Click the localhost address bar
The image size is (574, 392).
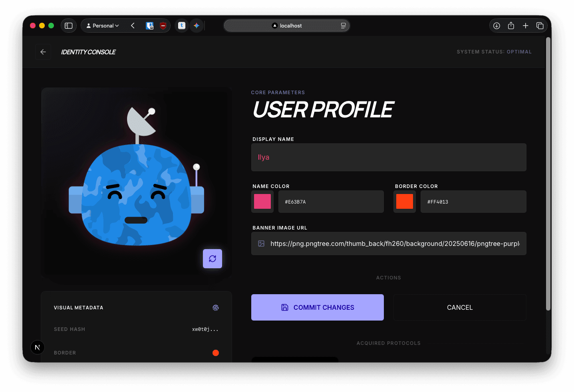pyautogui.click(x=286, y=25)
